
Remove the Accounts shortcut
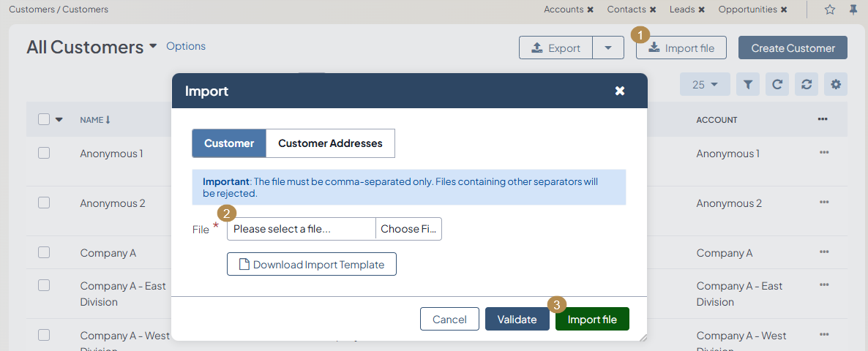tap(590, 10)
